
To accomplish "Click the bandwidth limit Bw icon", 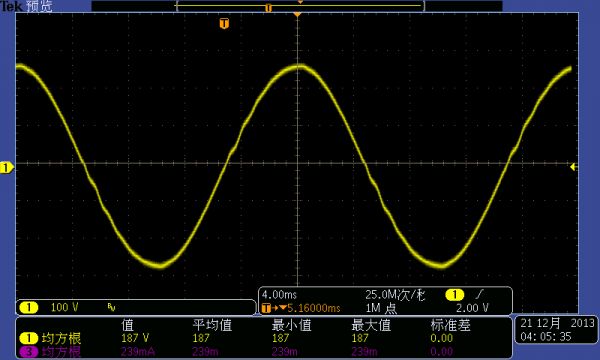I will [x=111, y=307].
